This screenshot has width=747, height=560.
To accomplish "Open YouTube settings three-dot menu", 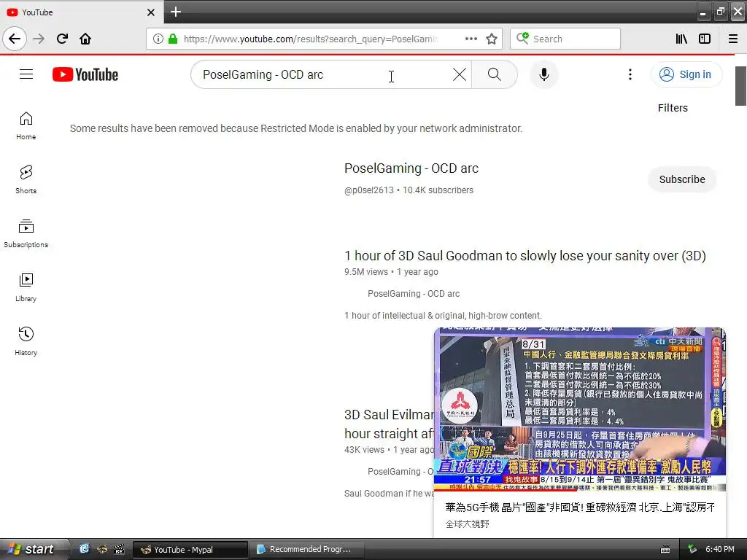I will [x=630, y=75].
